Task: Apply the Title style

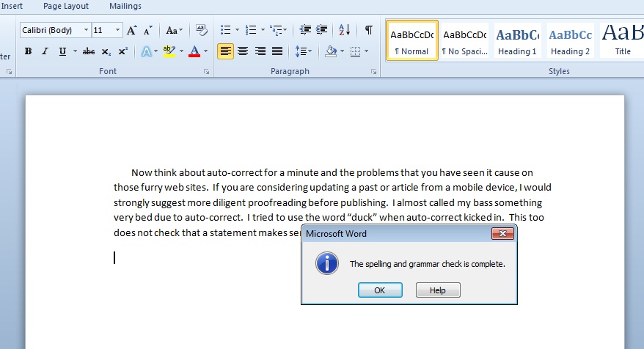Action: coord(621,40)
